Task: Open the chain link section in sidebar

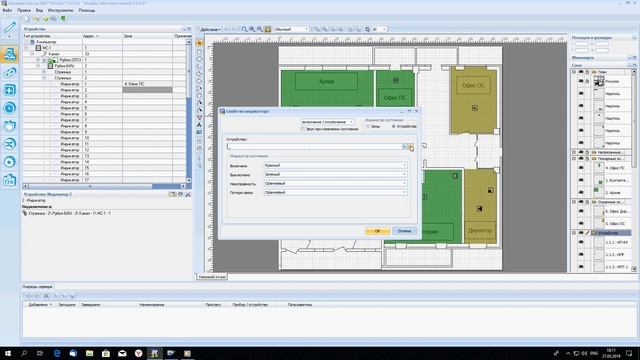Action: tap(9, 73)
